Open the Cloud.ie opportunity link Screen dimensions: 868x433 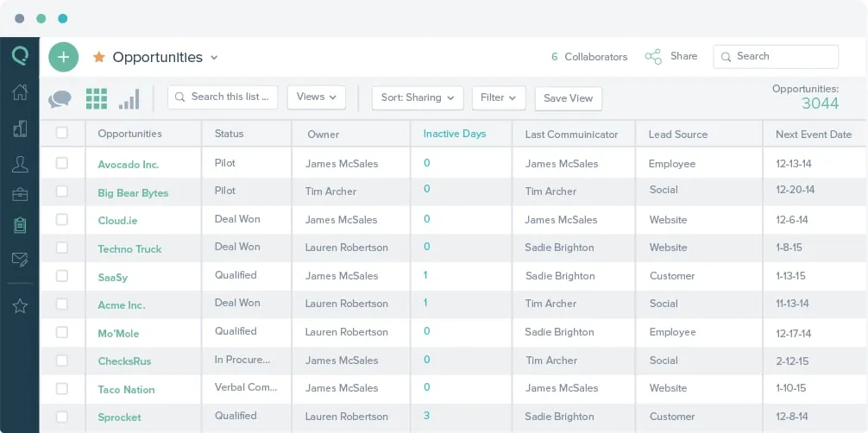[x=117, y=220]
